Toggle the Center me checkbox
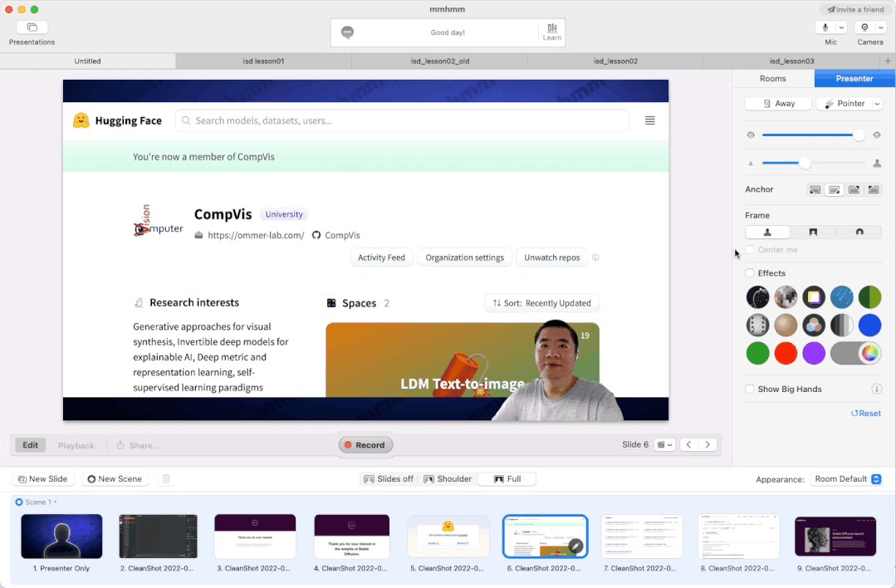This screenshot has height=588, width=896. 750,250
